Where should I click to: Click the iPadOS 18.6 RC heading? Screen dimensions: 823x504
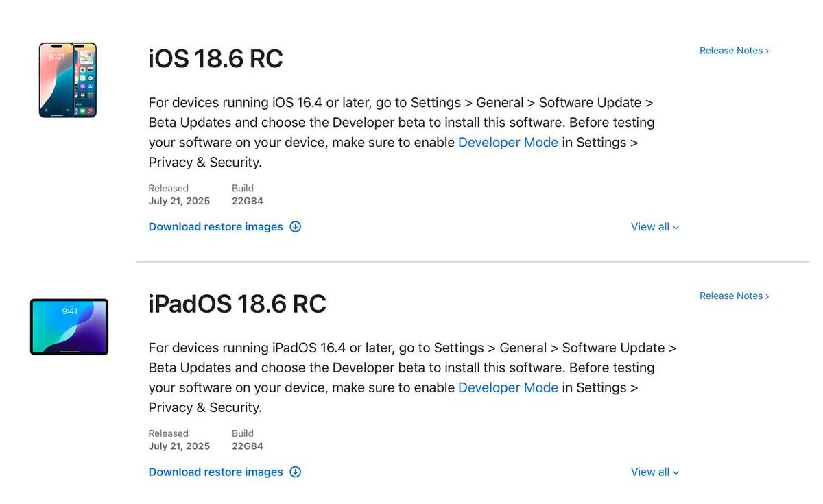coord(237,304)
